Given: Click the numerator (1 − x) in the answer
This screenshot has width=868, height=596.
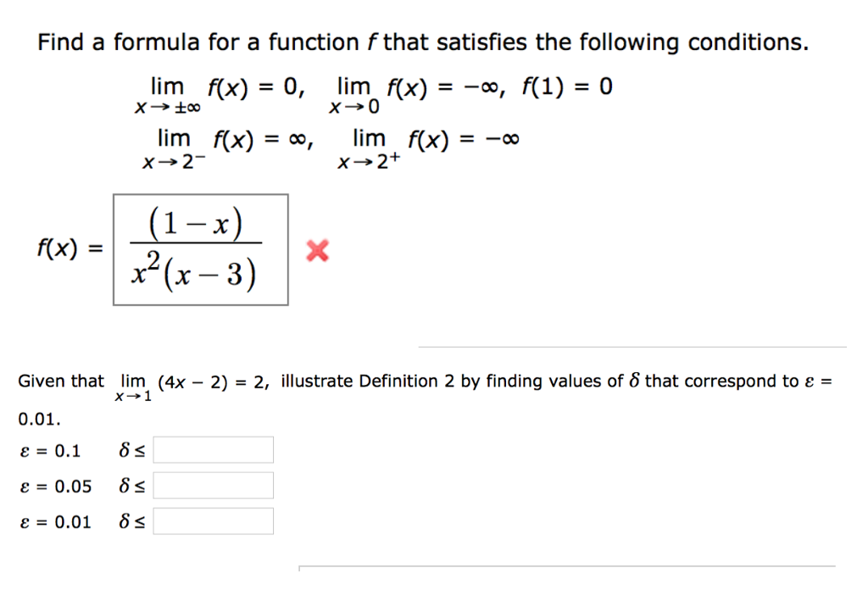Looking at the screenshot, I should (x=196, y=225).
